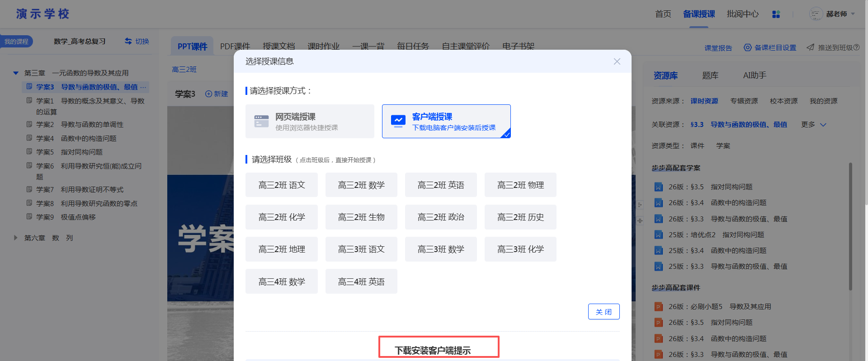This screenshot has height=361, width=868.
Task: Click the panel collapse handle icon
Action: click(x=640, y=205)
